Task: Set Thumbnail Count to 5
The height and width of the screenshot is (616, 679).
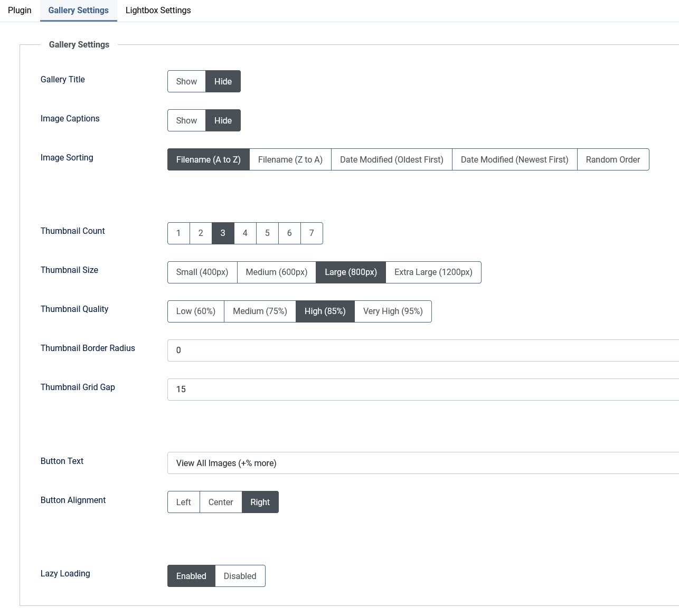Action: click(x=267, y=233)
